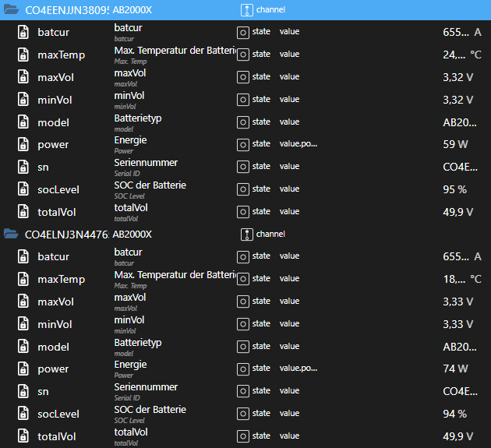Click file icon of 18 °C maxTemp state
The width and height of the screenshot is (491, 448).
click(23, 279)
